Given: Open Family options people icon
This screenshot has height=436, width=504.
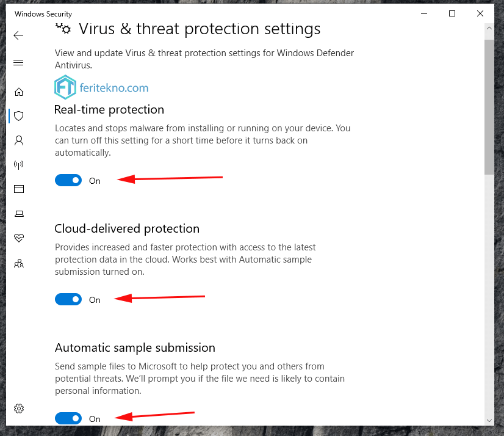Looking at the screenshot, I should [x=19, y=264].
